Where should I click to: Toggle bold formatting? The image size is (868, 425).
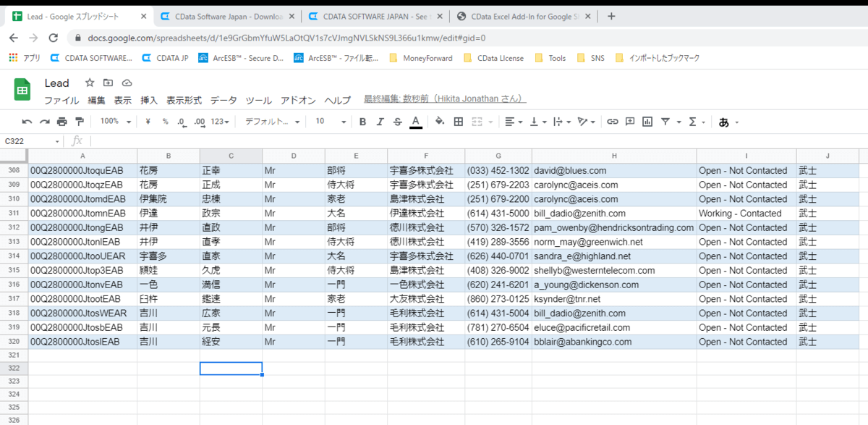[362, 122]
